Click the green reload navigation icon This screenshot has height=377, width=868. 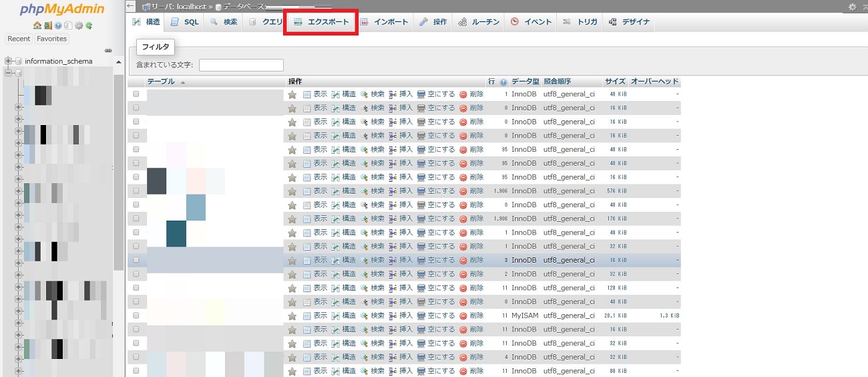pos(89,26)
